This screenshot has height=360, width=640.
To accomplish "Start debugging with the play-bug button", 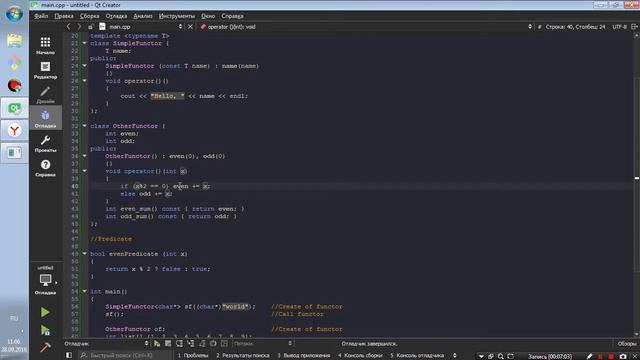I will (45, 330).
